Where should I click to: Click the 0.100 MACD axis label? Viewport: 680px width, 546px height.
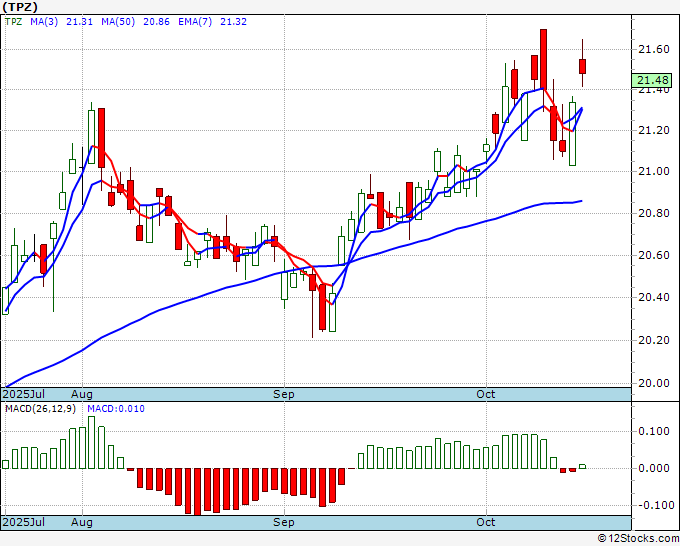coord(654,431)
